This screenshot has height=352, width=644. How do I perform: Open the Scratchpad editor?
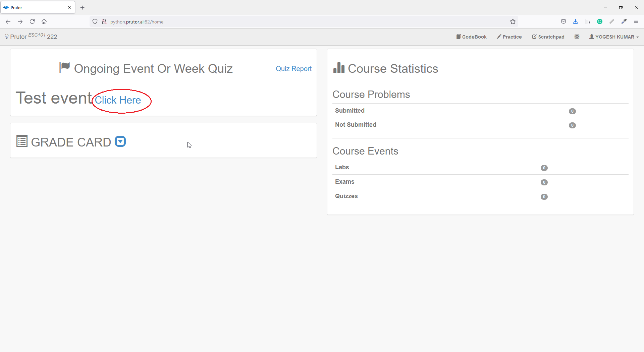(548, 37)
